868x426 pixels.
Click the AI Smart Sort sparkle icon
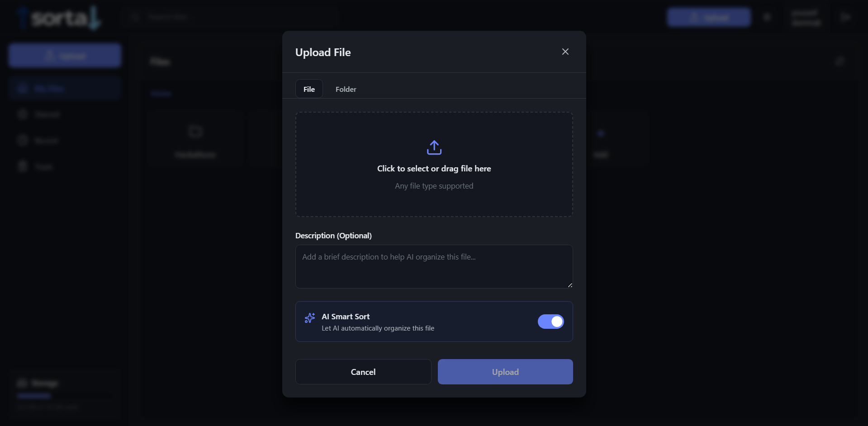(x=310, y=318)
